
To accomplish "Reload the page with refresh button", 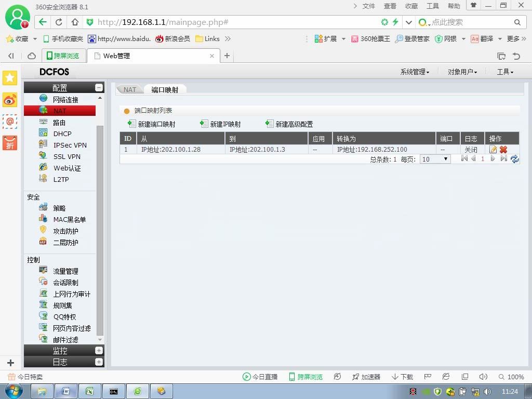I will pos(59,22).
